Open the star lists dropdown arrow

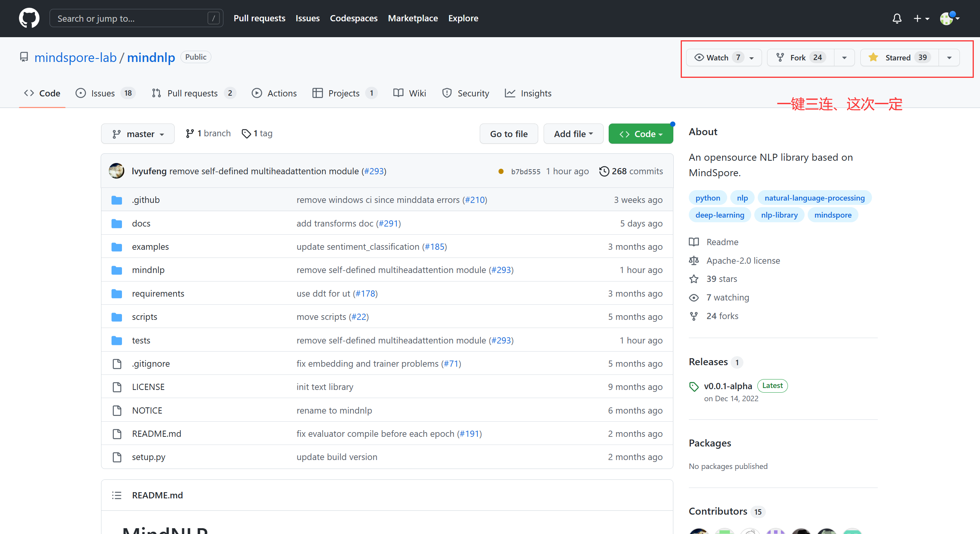pos(949,58)
